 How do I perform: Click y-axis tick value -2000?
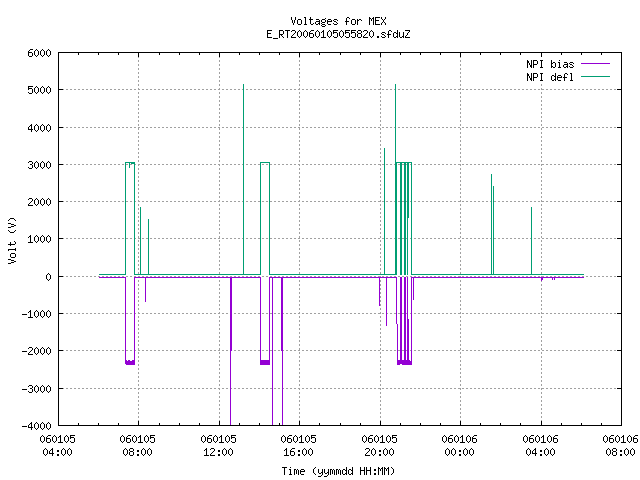point(36,351)
